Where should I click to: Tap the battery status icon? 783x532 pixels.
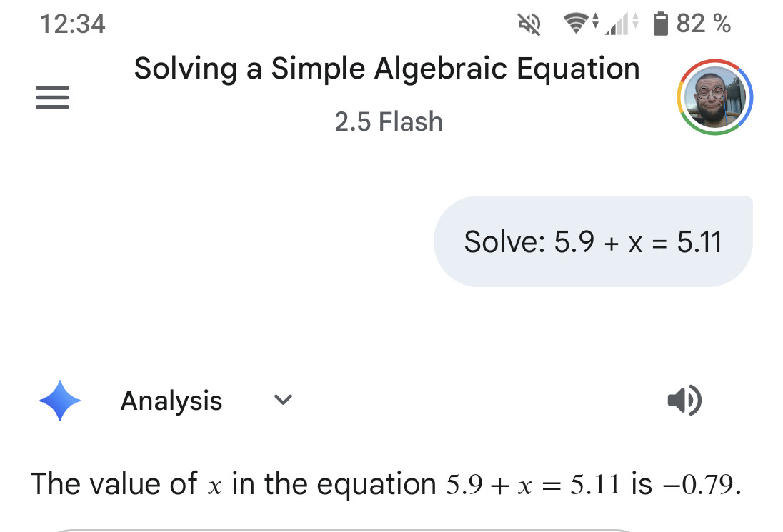661,24
